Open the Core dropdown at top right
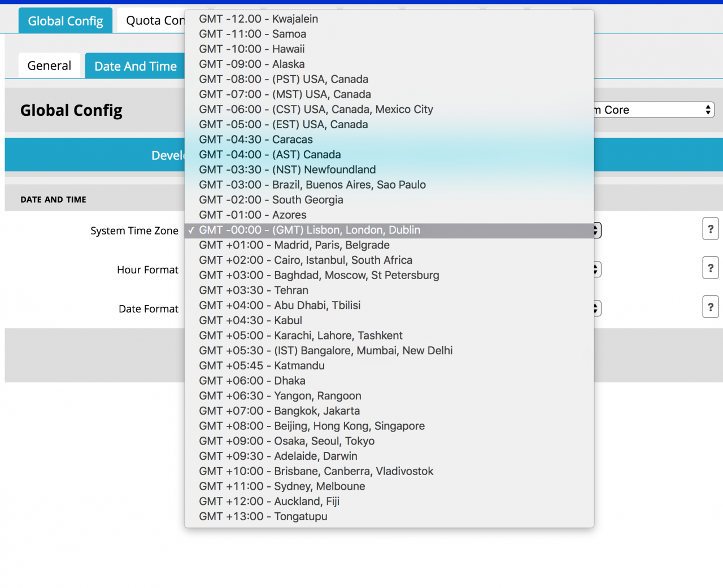 (654, 110)
